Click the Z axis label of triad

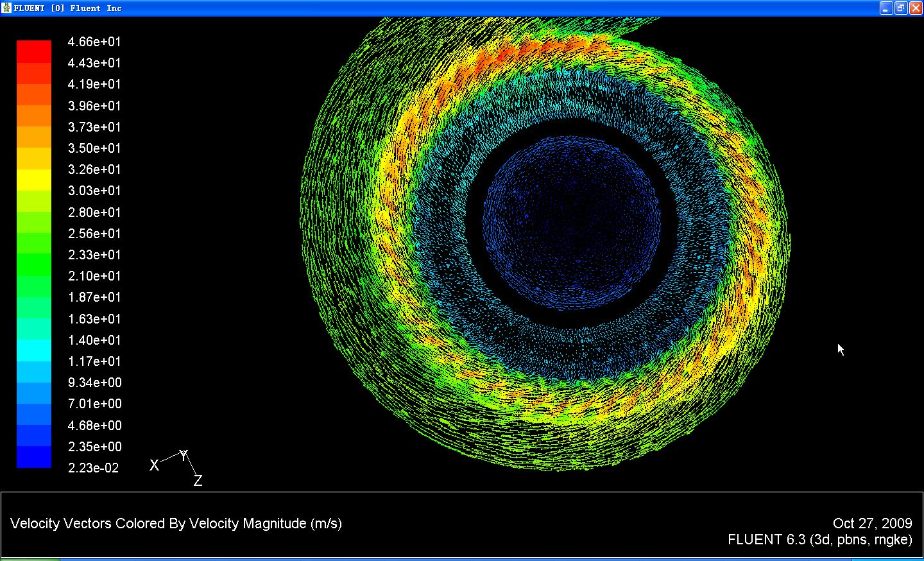pyautogui.click(x=198, y=481)
